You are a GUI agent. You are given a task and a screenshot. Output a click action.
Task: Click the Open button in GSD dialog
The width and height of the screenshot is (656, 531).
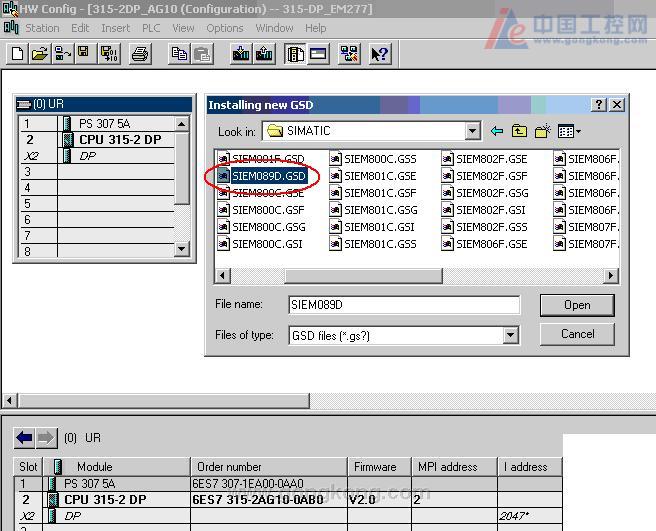(x=577, y=305)
